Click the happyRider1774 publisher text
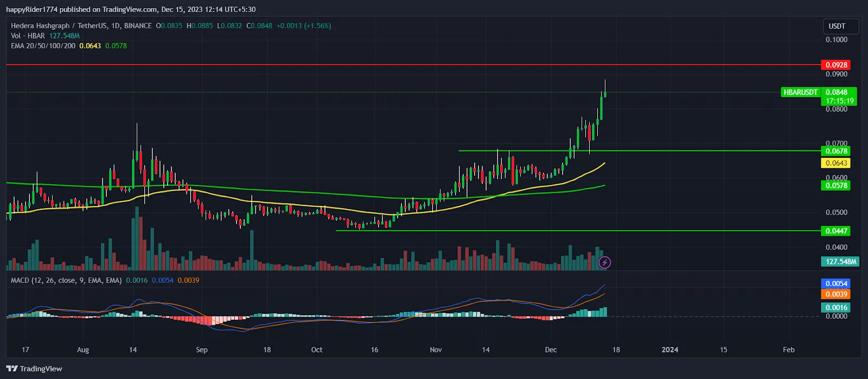This screenshot has height=379, width=868. pyautogui.click(x=31, y=9)
